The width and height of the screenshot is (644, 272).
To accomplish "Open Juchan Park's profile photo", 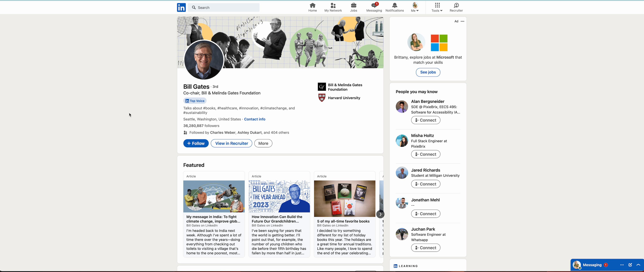I will [402, 234].
